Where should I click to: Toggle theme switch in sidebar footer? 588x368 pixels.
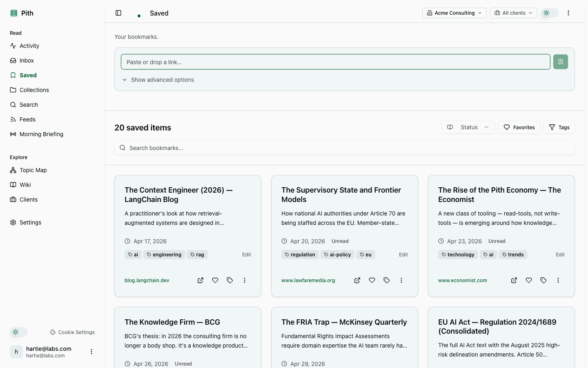19,332
